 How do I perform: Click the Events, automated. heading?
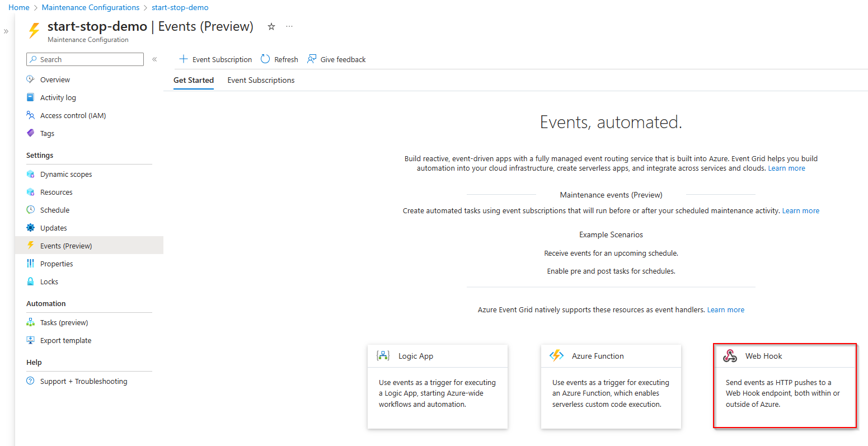[x=611, y=122]
